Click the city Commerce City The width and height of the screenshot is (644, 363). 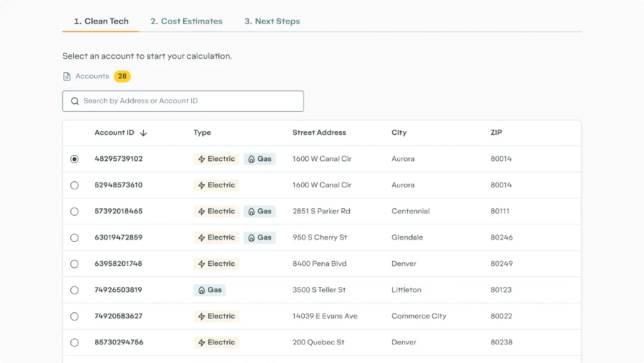click(419, 316)
